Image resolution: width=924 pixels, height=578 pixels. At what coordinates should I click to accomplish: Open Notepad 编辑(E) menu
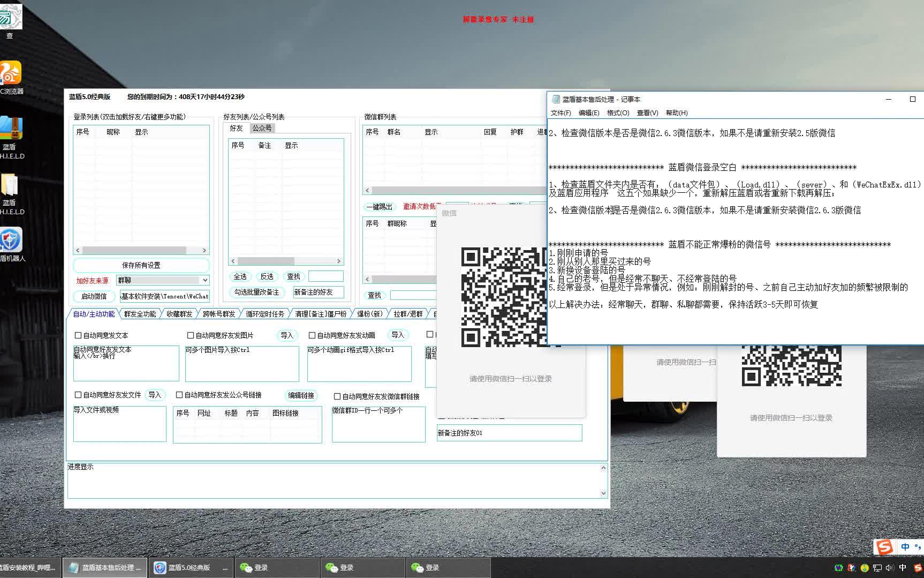(x=589, y=113)
